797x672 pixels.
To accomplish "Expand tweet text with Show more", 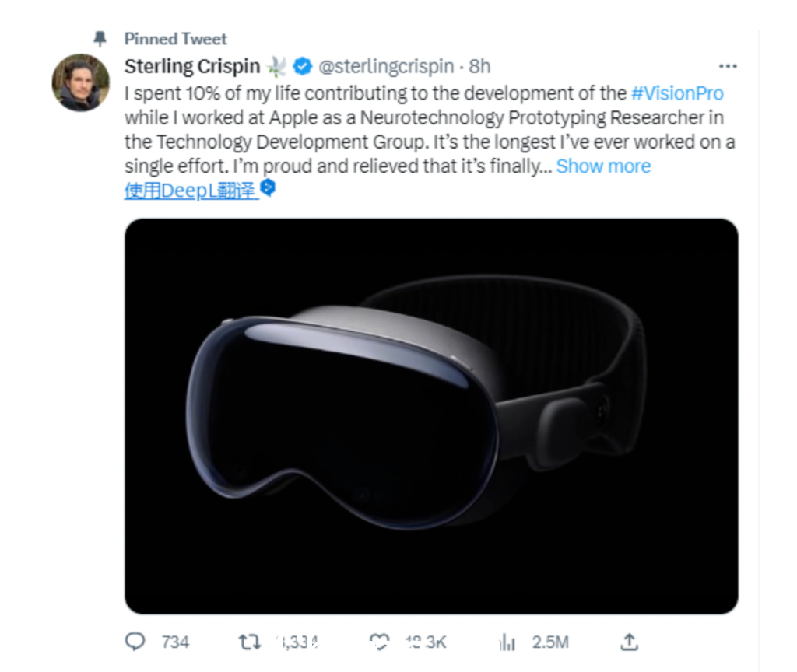I will pyautogui.click(x=603, y=166).
